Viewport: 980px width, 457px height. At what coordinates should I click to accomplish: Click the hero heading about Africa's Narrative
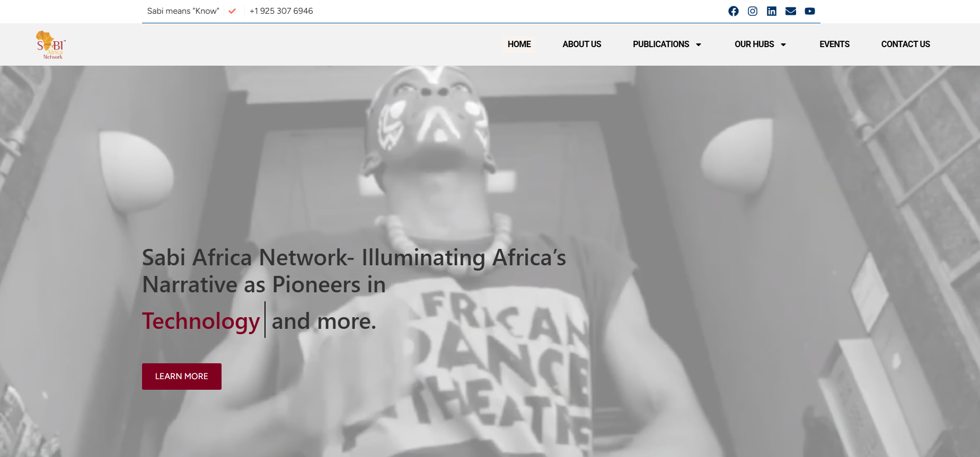[354, 271]
